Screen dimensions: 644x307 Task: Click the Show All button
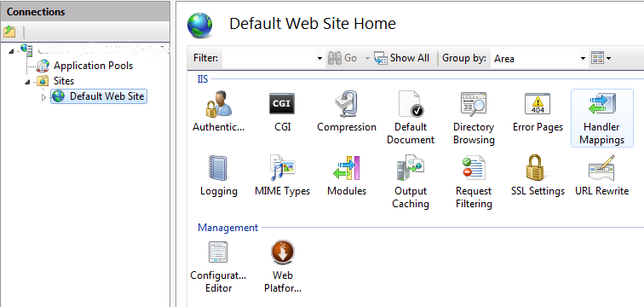point(402,58)
